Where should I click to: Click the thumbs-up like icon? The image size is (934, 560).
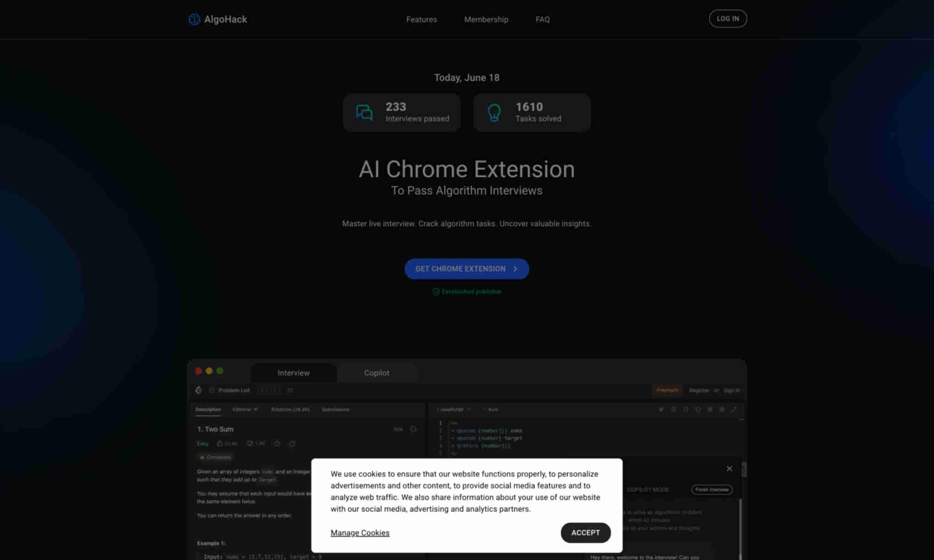tap(220, 443)
